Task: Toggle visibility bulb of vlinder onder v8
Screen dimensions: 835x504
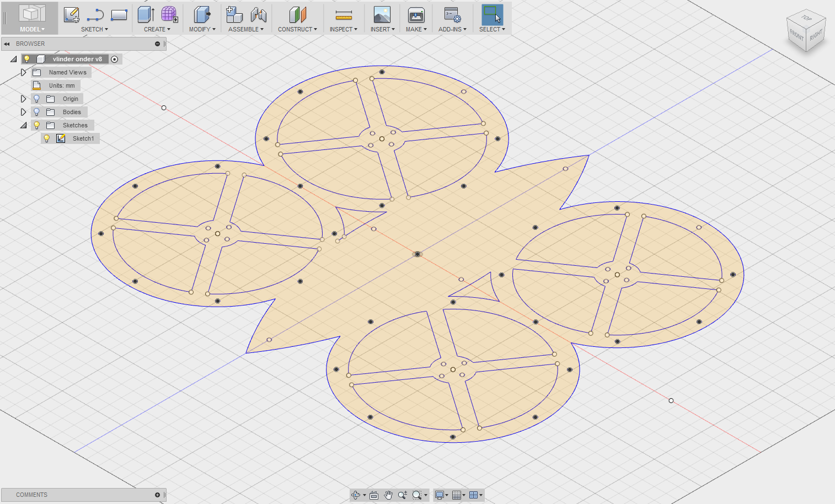Action: point(26,59)
